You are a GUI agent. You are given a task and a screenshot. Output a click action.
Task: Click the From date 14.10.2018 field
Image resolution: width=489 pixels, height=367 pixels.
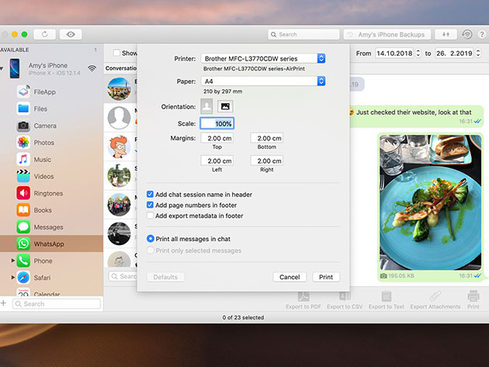tap(395, 53)
